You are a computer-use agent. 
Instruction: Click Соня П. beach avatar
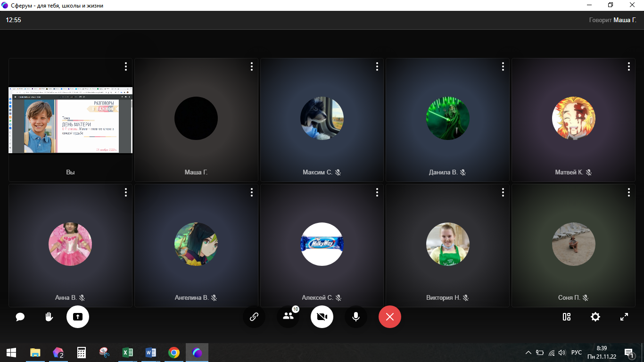[x=574, y=244]
